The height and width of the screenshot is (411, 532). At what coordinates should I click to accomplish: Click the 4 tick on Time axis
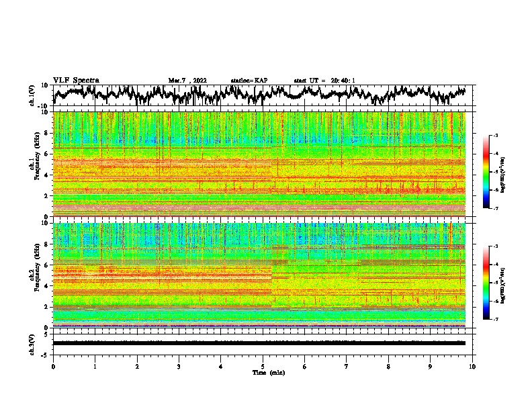pos(221,367)
